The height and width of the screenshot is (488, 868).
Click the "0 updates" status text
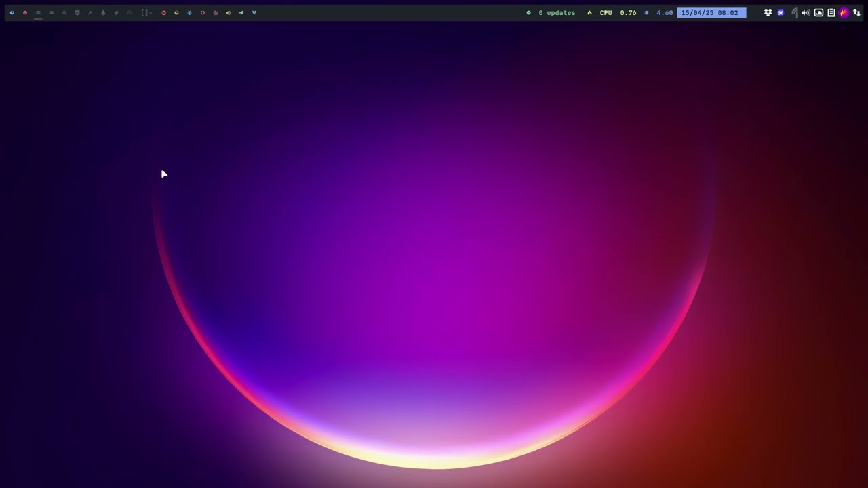[x=557, y=13]
